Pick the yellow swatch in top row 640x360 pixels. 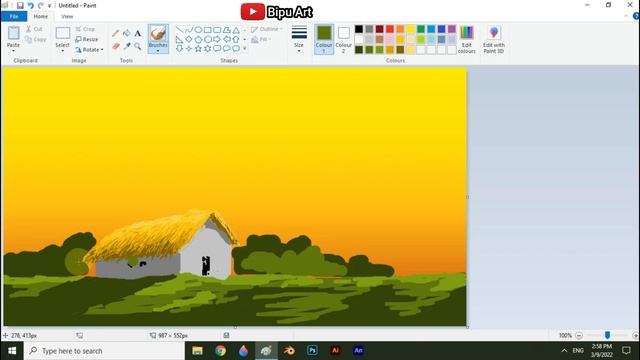click(x=410, y=29)
